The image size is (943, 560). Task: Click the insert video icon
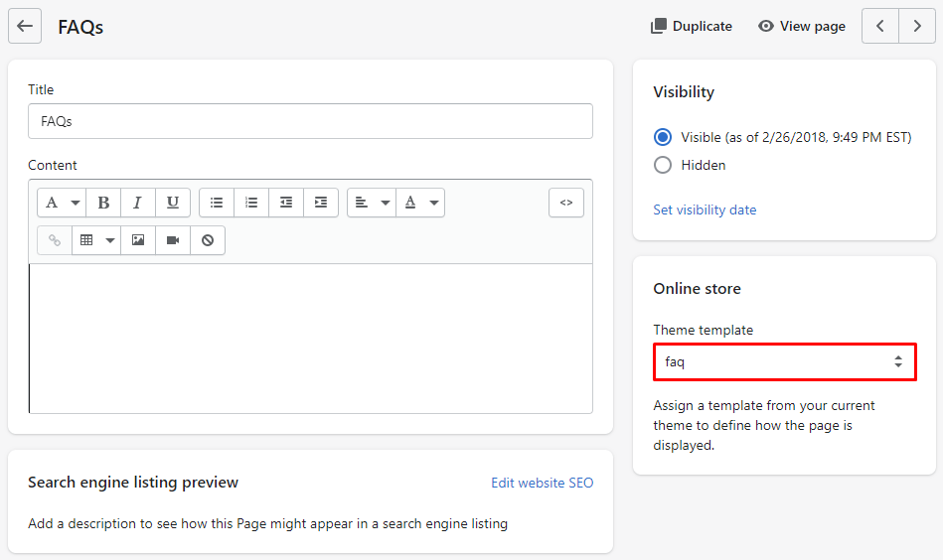[x=173, y=240]
